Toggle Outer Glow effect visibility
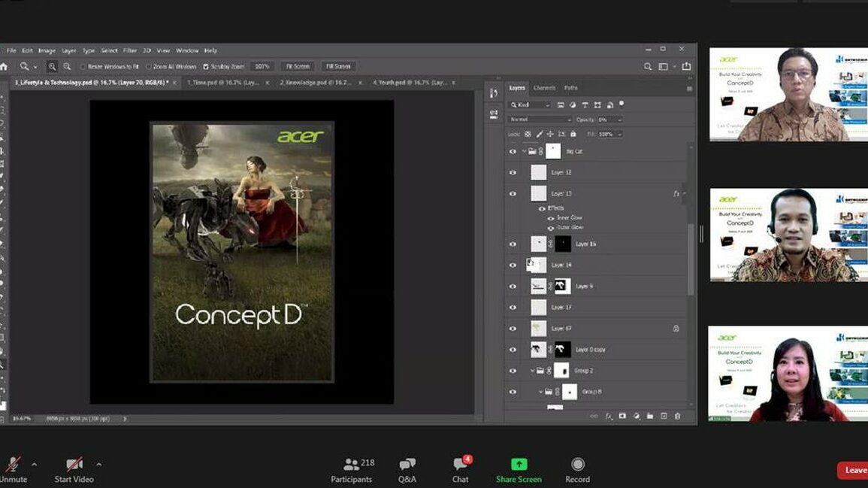Screen dimensions: 868x488 551,228
